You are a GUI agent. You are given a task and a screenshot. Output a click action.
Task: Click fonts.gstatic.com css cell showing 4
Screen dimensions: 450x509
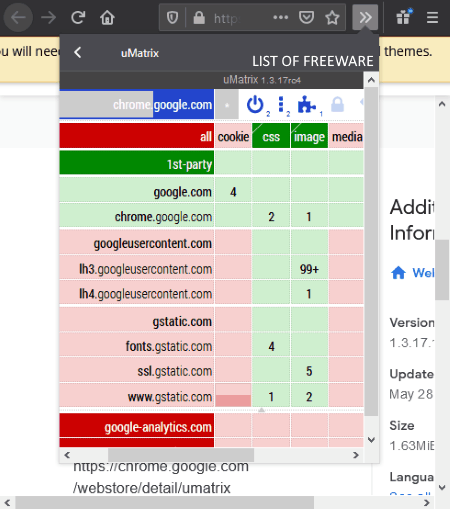[271, 345]
